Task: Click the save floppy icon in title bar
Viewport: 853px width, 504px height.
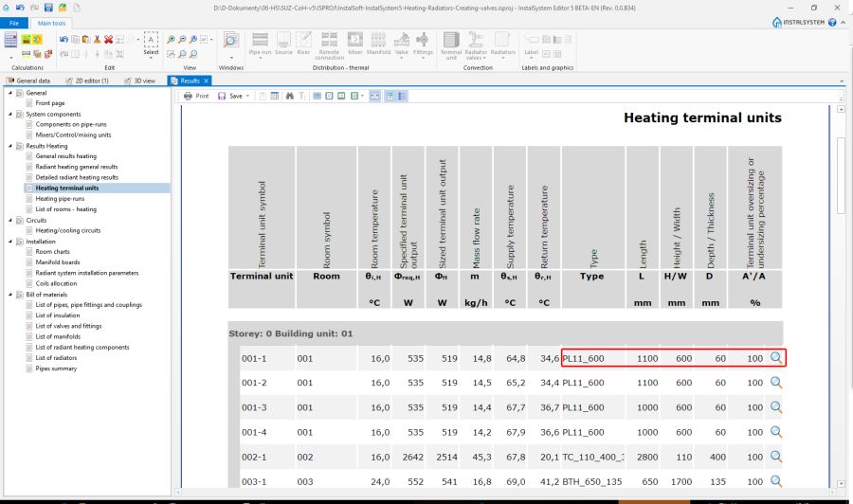Action: click(46, 7)
